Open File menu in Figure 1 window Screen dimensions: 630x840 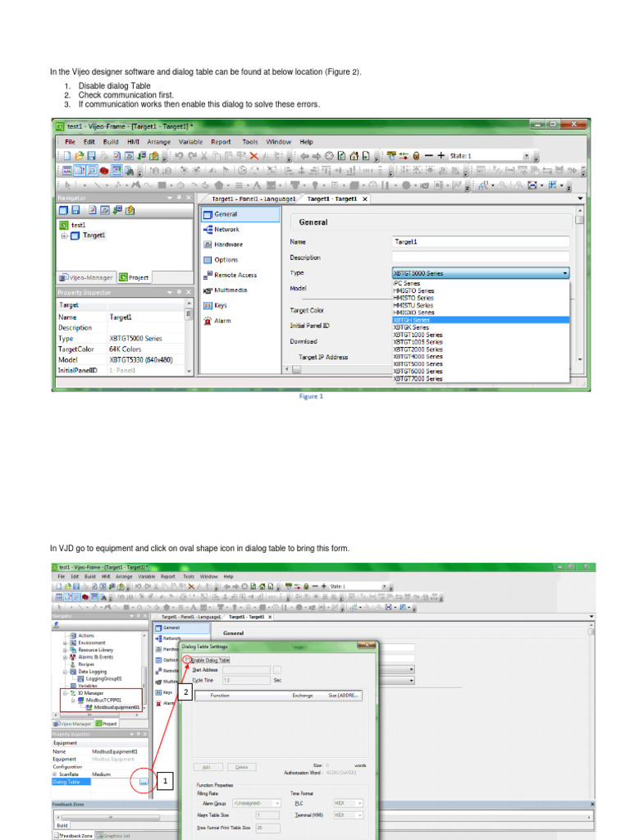71,142
